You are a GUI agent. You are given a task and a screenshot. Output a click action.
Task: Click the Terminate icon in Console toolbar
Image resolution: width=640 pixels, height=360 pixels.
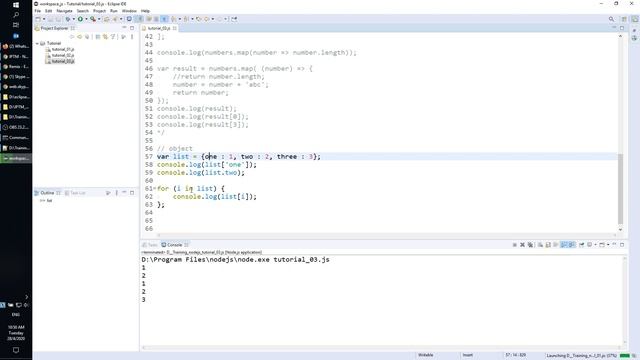515,245
